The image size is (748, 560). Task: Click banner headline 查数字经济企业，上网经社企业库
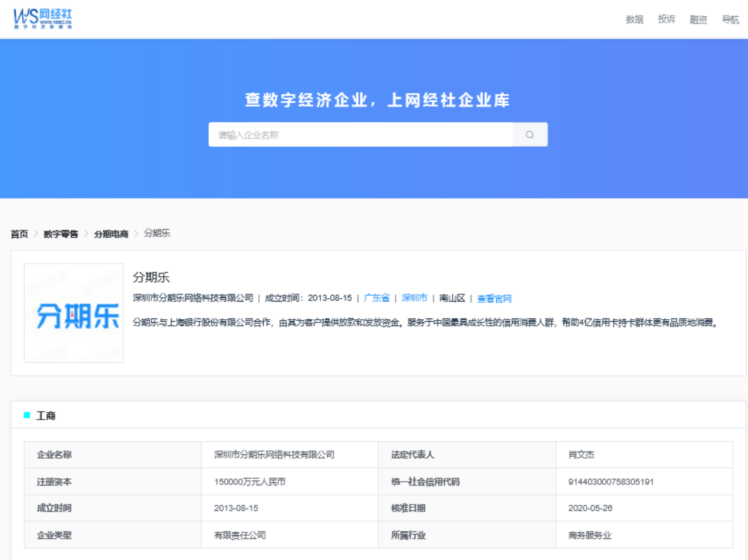(378, 100)
